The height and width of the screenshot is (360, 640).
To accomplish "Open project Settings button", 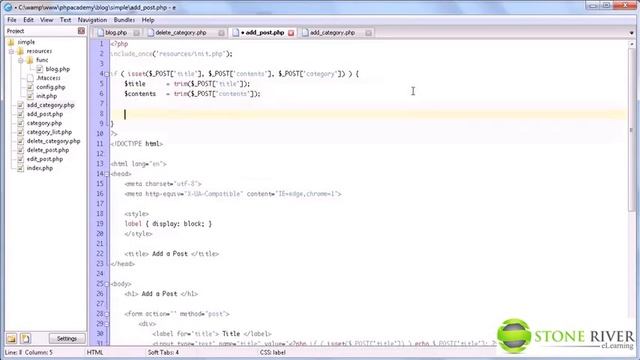I will tap(67, 338).
